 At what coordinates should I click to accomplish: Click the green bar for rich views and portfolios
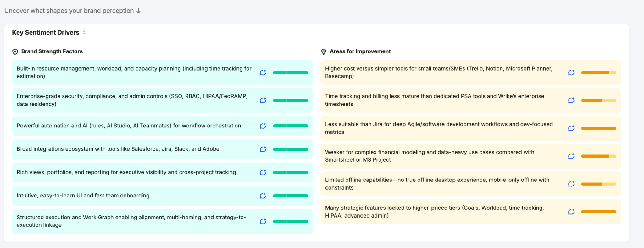[290, 172]
